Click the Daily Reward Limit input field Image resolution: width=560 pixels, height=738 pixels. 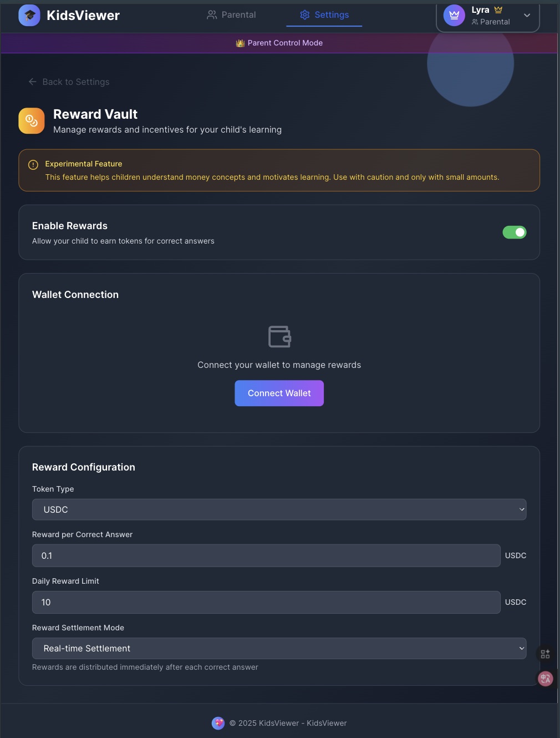266,602
